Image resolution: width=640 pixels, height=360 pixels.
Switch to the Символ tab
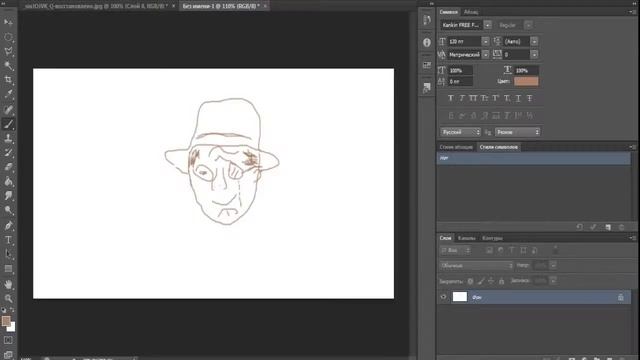pyautogui.click(x=448, y=12)
